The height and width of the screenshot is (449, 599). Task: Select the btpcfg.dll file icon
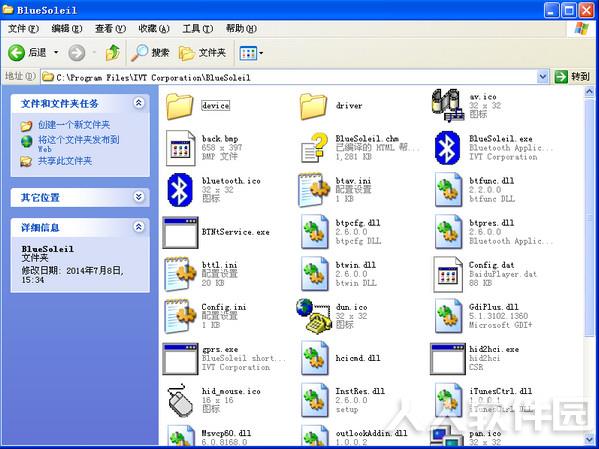[x=315, y=232]
